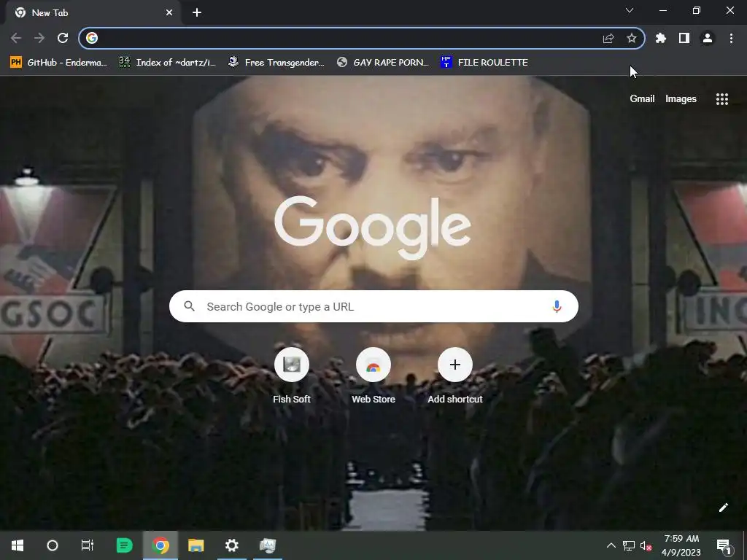
Task: Open the tab search chevron
Action: 630,10
